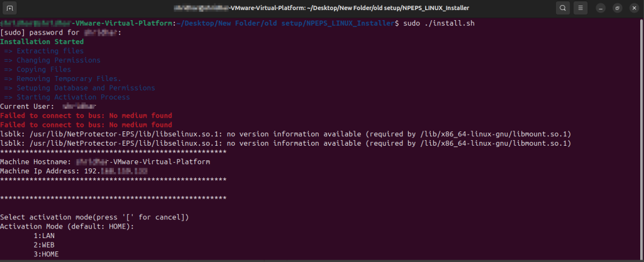The height and width of the screenshot is (262, 644).
Task: Click the 'Select activation mode' instruction line
Action: click(x=94, y=217)
